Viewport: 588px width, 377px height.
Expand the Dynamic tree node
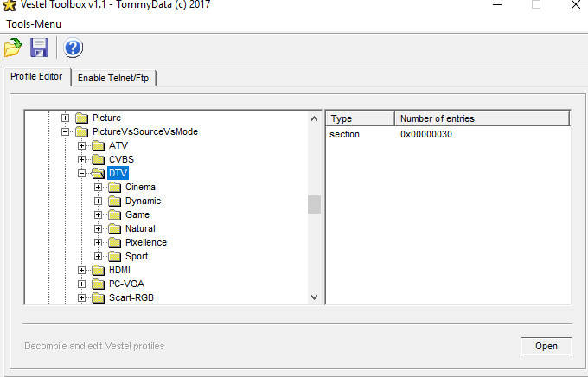point(99,201)
